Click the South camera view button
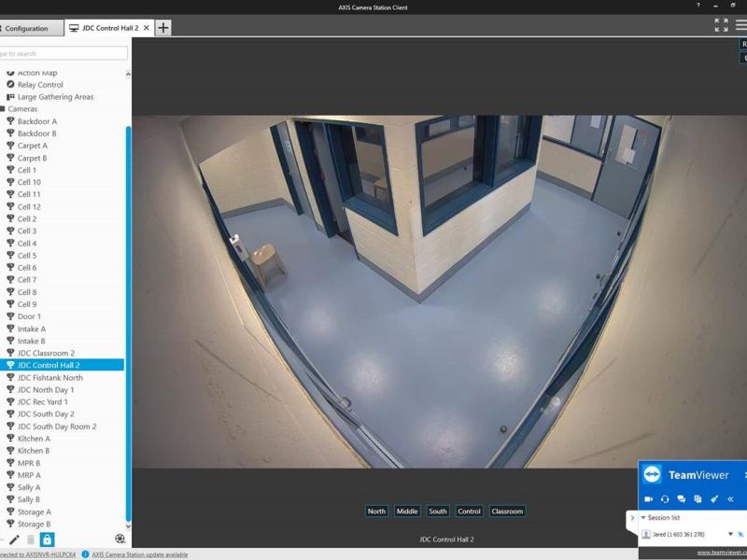Screen dimensions: 747x560 click(x=437, y=511)
